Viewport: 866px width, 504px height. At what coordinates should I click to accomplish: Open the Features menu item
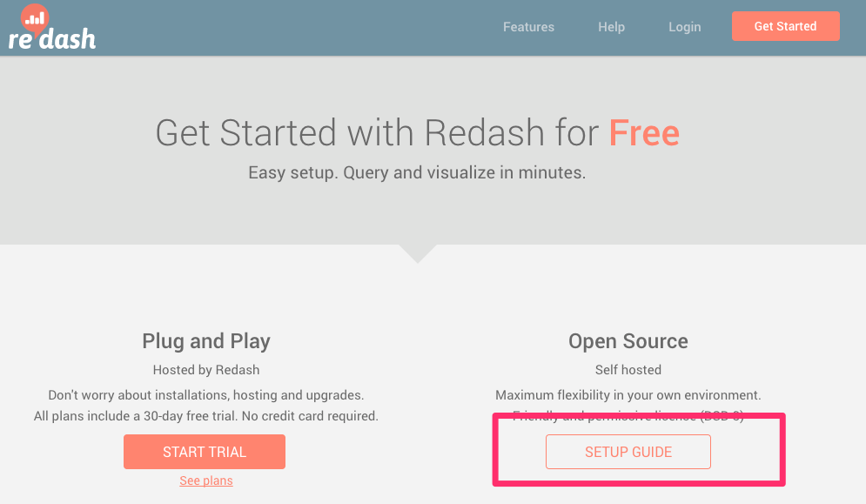tap(528, 26)
